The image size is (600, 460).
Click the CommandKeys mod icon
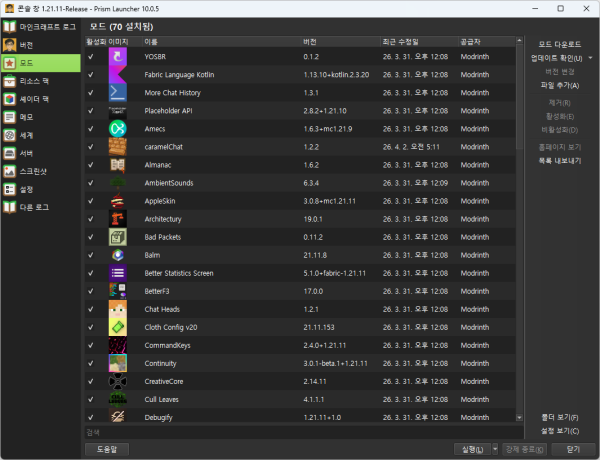[117, 345]
